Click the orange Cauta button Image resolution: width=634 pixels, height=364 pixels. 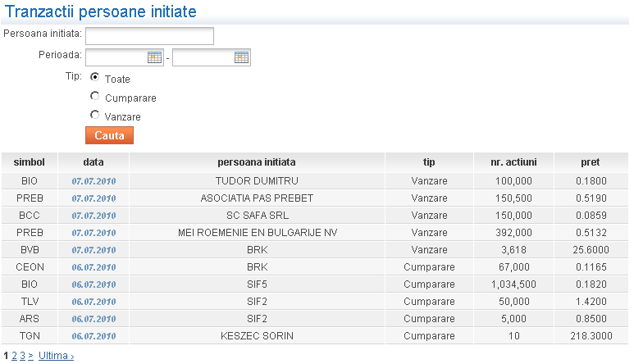click(109, 135)
